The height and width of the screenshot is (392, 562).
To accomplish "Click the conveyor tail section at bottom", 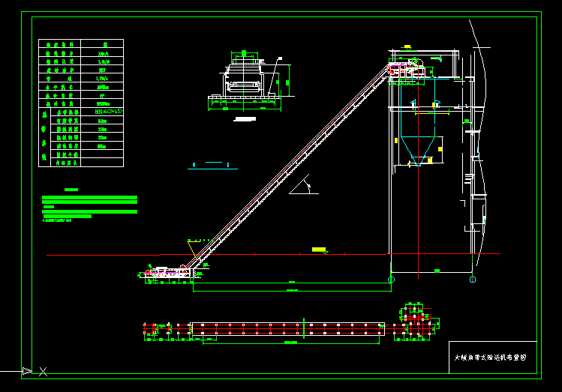I will (168, 273).
